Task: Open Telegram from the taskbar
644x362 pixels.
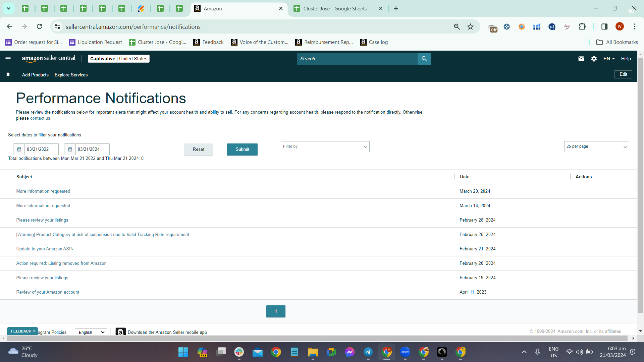Action: (368, 352)
